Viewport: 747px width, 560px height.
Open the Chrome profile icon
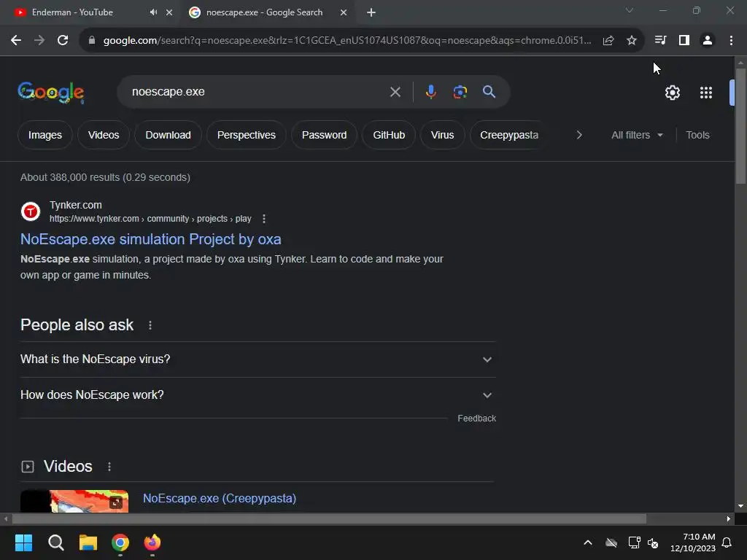(708, 41)
